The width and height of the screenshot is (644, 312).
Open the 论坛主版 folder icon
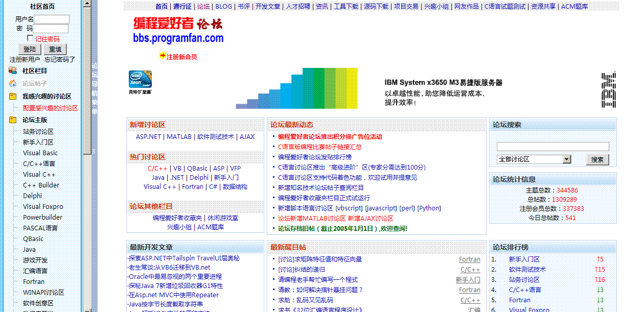(x=13, y=119)
